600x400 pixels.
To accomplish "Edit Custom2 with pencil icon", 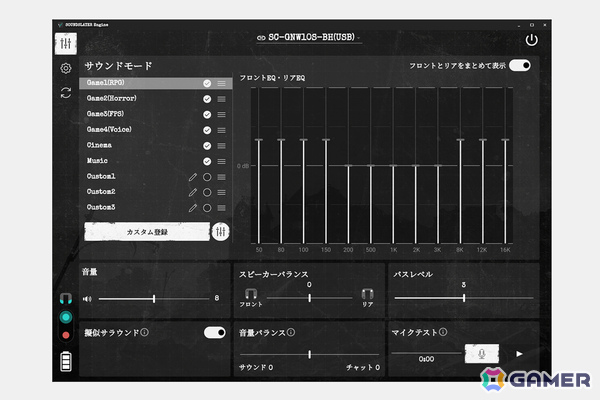I will [192, 192].
